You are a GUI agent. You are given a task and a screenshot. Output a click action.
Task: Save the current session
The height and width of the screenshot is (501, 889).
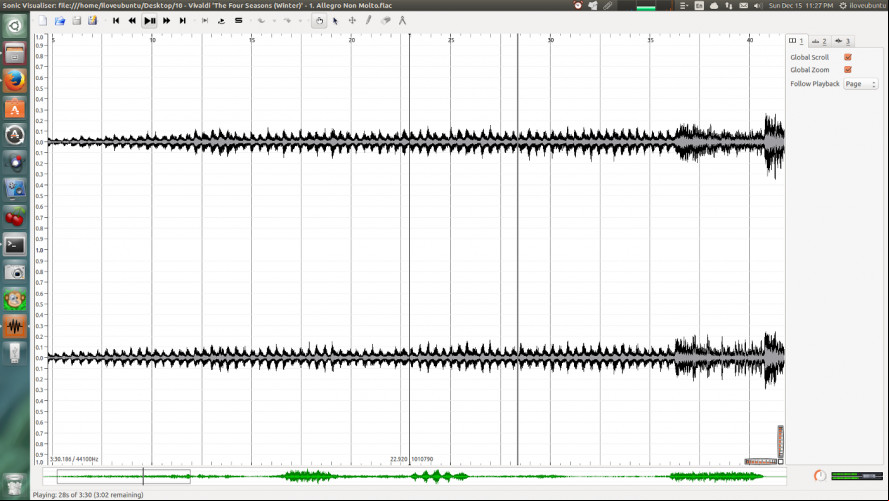(x=76, y=21)
